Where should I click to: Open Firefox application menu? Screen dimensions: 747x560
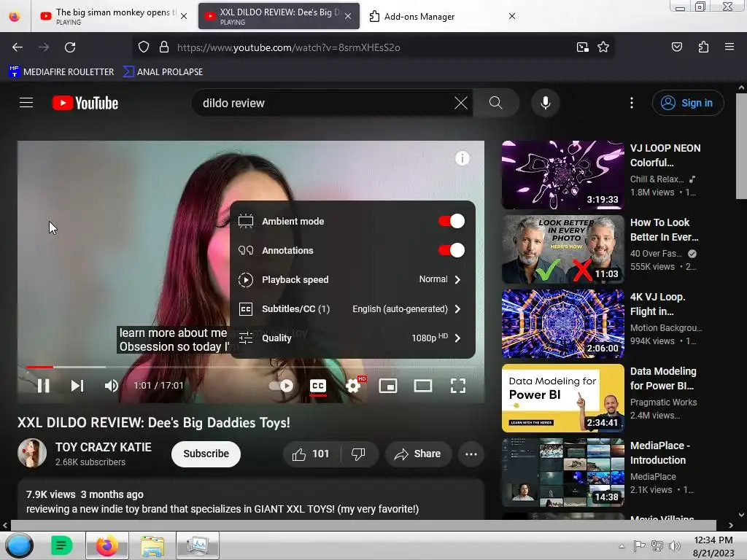click(729, 47)
